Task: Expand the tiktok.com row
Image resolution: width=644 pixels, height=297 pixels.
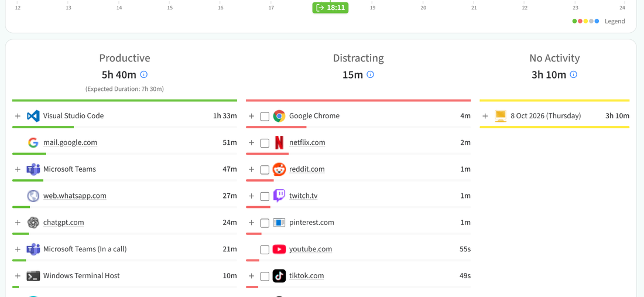Action: (252, 276)
